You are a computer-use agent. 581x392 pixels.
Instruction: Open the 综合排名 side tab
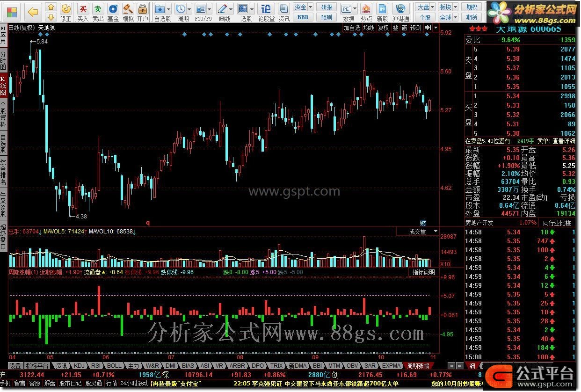pos(3,173)
